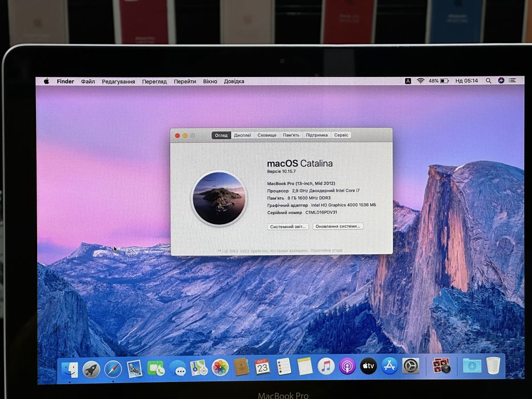
Task: Open Photo Booth icon in Dock
Action: click(441, 366)
